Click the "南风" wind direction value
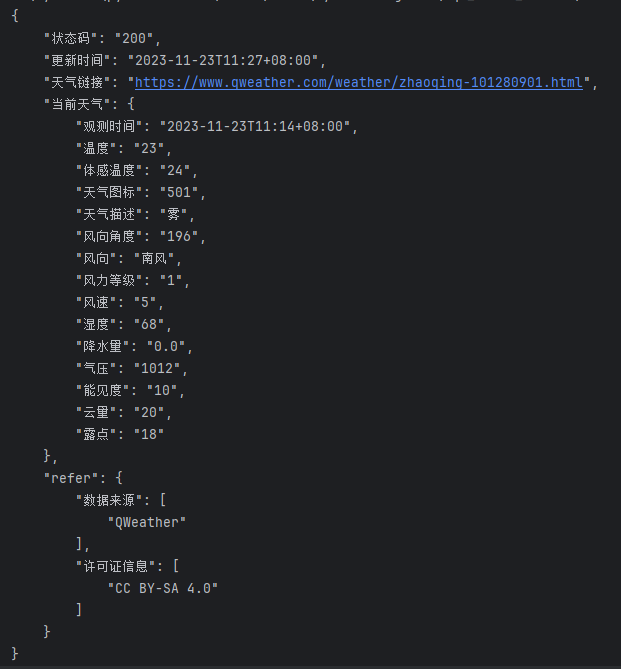This screenshot has height=669, width=621. 154,258
